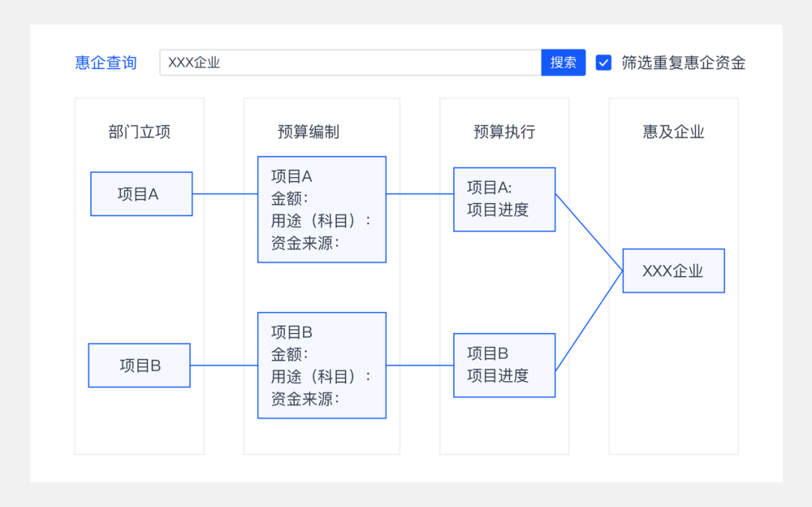812x507 pixels.
Task: Click the 搜索 search button
Action: (x=563, y=62)
